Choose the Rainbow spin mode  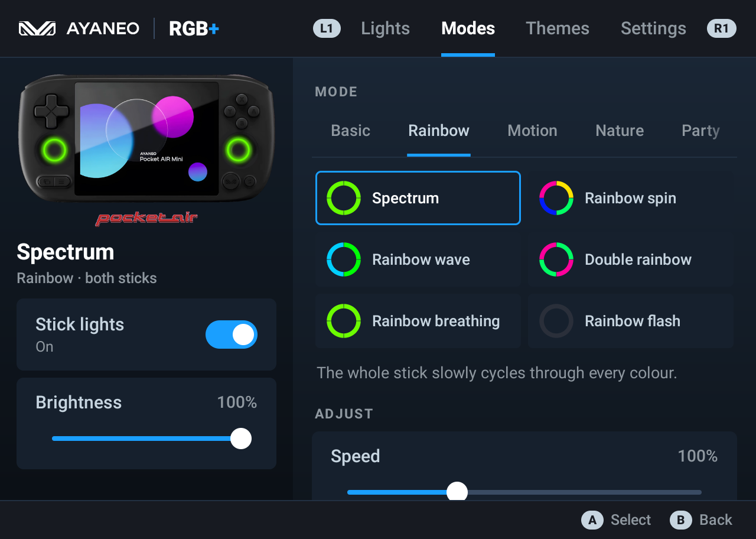631,198
